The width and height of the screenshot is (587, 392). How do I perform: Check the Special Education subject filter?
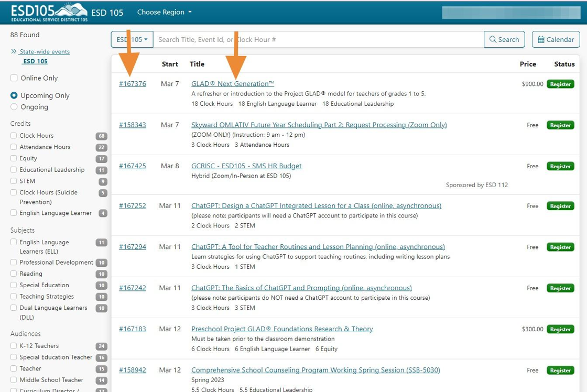(14, 285)
